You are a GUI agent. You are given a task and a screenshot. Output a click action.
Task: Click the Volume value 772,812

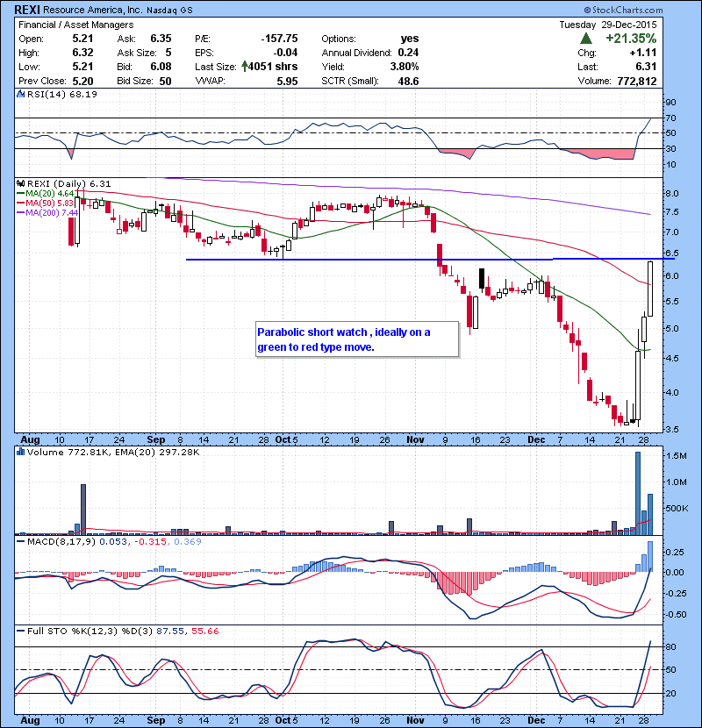pyautogui.click(x=637, y=82)
